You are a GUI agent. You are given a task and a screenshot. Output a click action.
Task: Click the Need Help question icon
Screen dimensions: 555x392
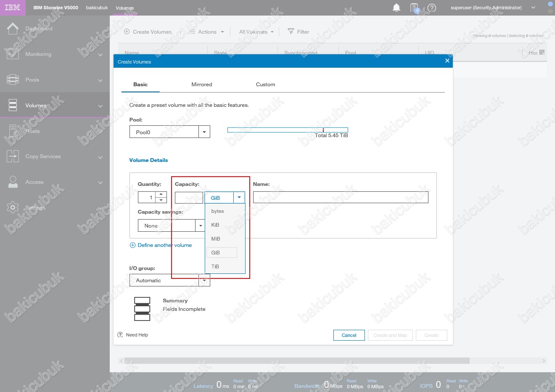(120, 335)
